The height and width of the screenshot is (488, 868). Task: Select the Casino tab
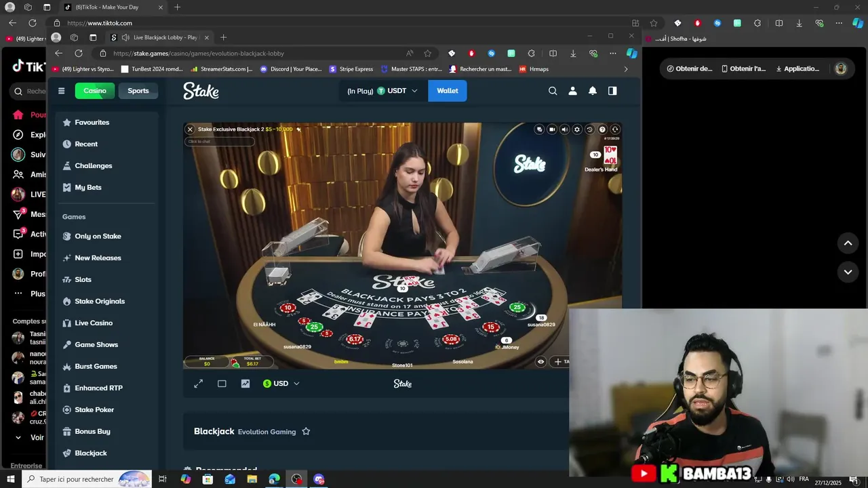(x=95, y=91)
